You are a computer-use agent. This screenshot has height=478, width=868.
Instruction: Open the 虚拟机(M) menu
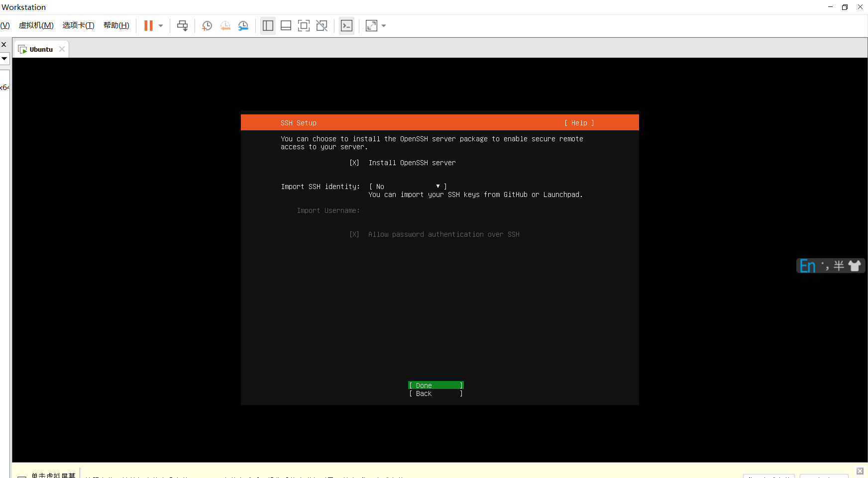coord(36,25)
